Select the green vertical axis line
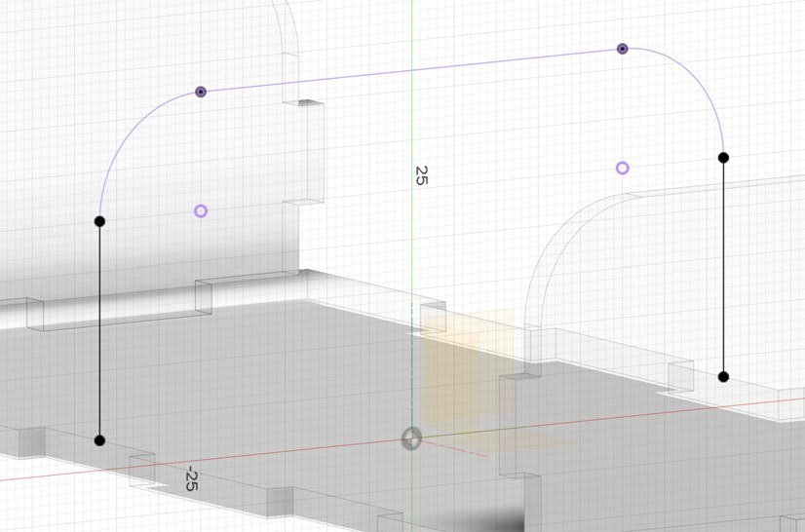Image resolution: width=805 pixels, height=532 pixels. pos(412,244)
